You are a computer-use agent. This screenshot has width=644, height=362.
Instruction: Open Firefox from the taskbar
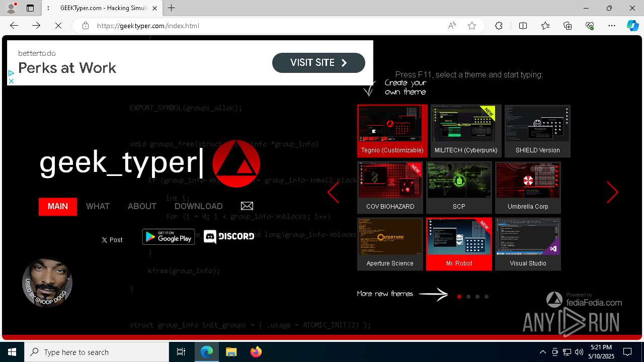pos(256,352)
